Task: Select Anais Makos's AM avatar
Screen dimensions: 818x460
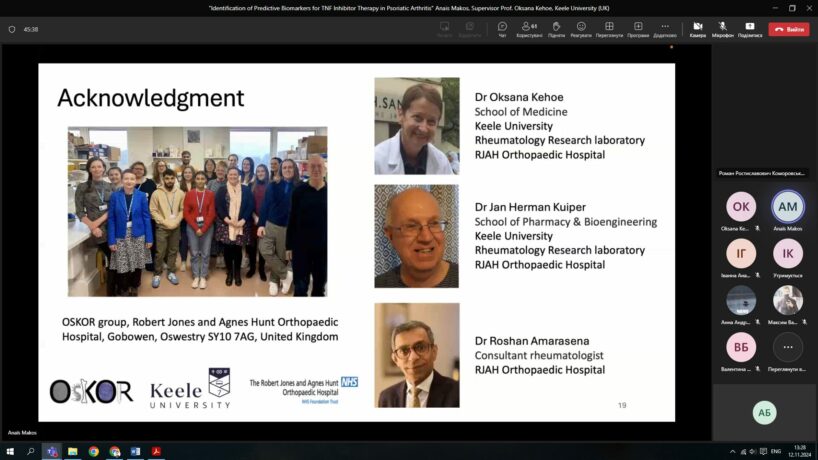Action: point(788,206)
